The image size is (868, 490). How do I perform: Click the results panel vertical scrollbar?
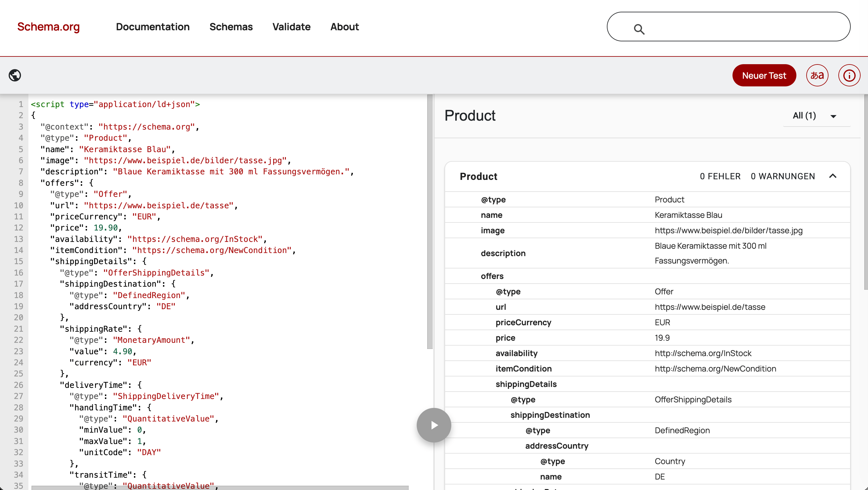(x=866, y=192)
